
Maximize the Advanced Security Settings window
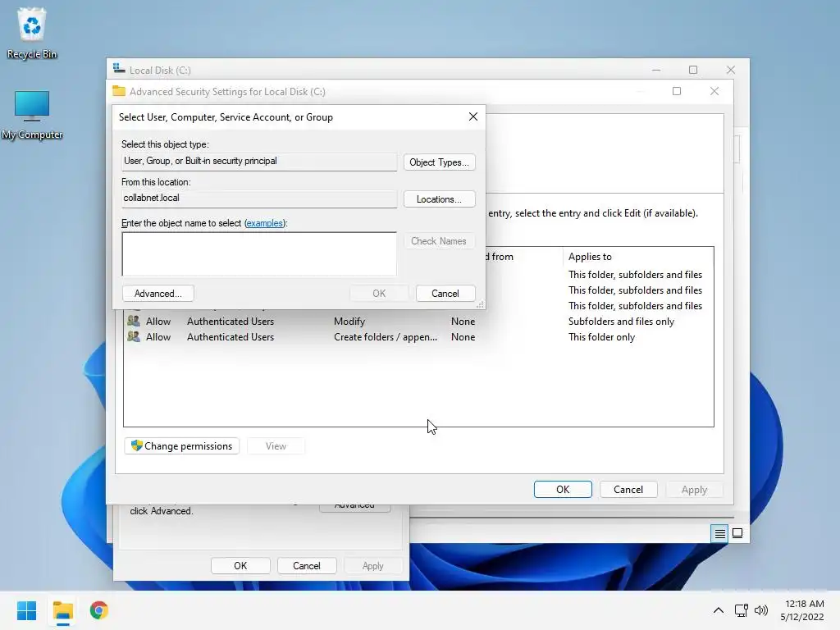[x=677, y=91]
